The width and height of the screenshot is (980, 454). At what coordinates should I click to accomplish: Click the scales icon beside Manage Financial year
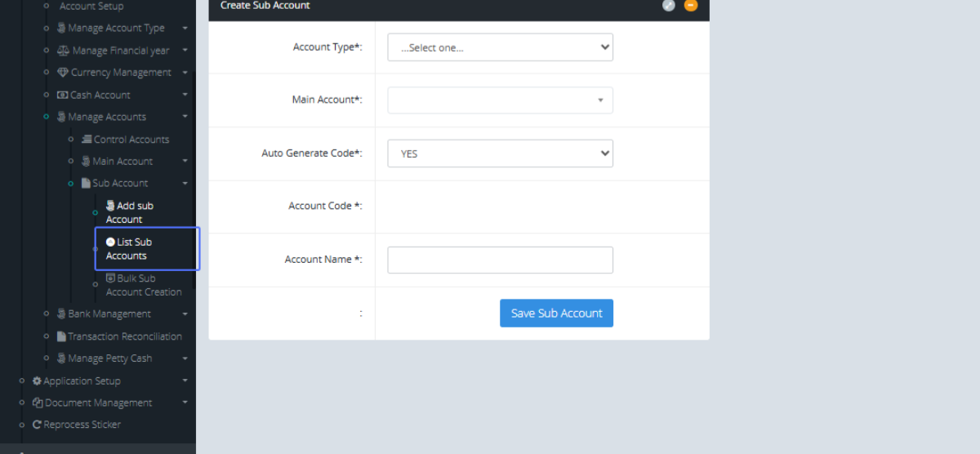[x=64, y=51]
